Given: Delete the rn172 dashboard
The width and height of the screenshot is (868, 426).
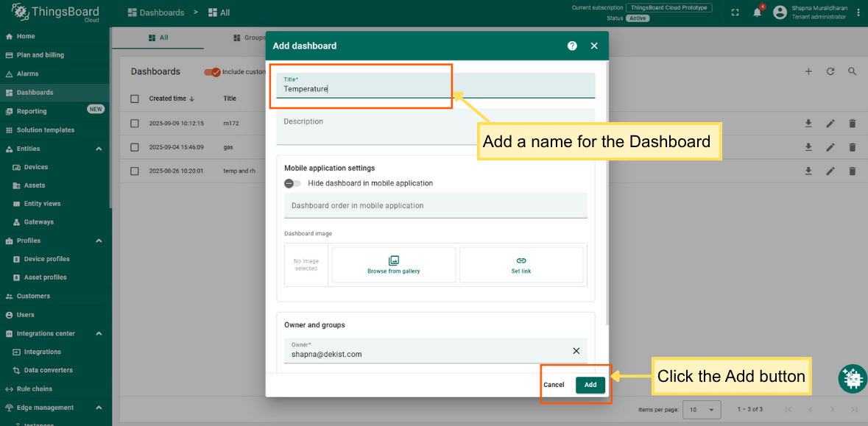Looking at the screenshot, I should point(853,124).
